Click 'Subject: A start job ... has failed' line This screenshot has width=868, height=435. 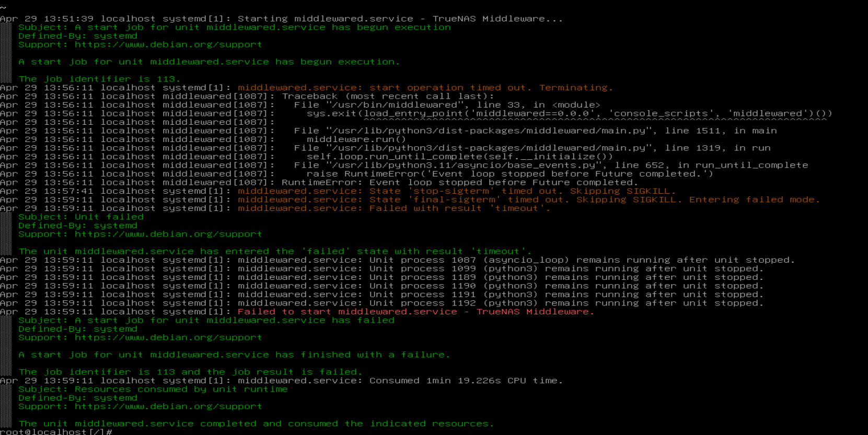[x=206, y=320]
